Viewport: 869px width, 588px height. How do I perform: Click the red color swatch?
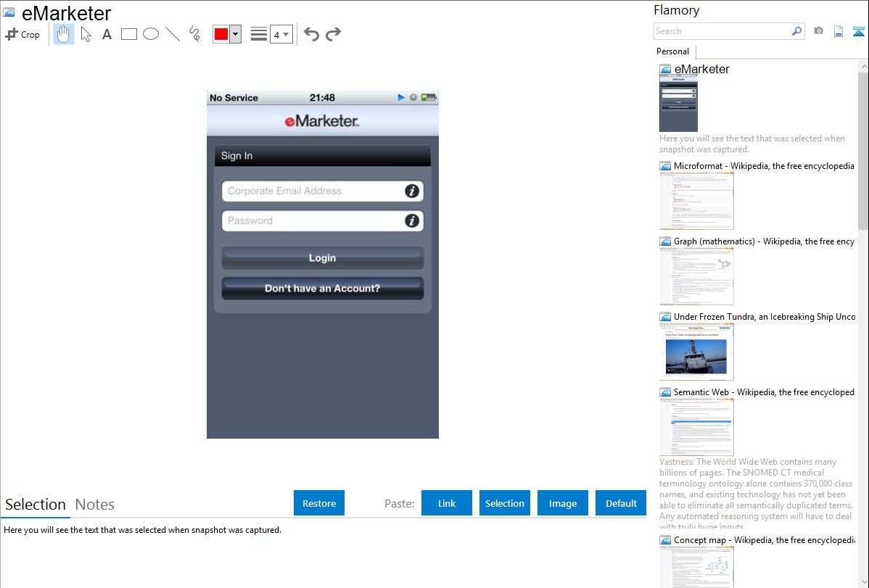coord(221,34)
